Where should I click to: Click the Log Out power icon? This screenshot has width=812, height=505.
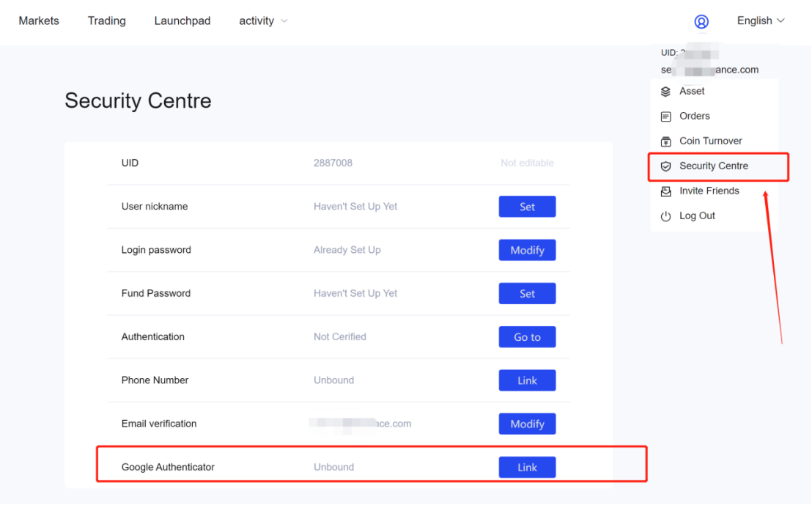pos(665,216)
